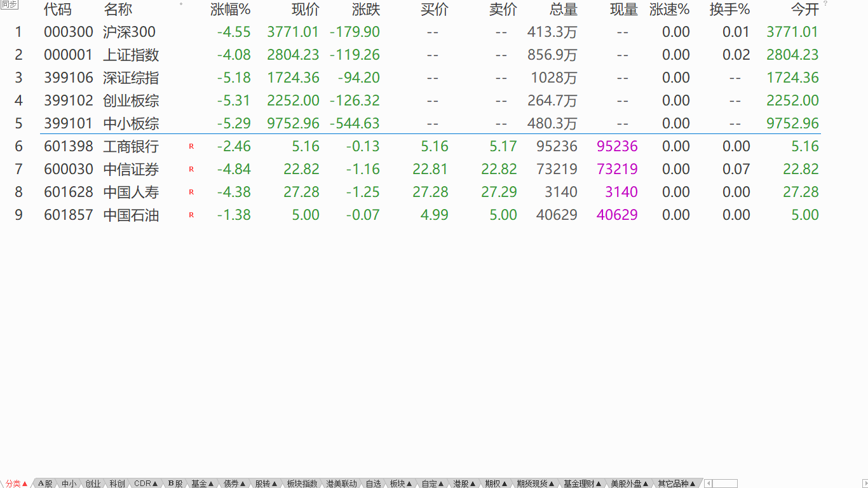Click the 现量 value 95236
The image size is (868, 488).
(617, 146)
